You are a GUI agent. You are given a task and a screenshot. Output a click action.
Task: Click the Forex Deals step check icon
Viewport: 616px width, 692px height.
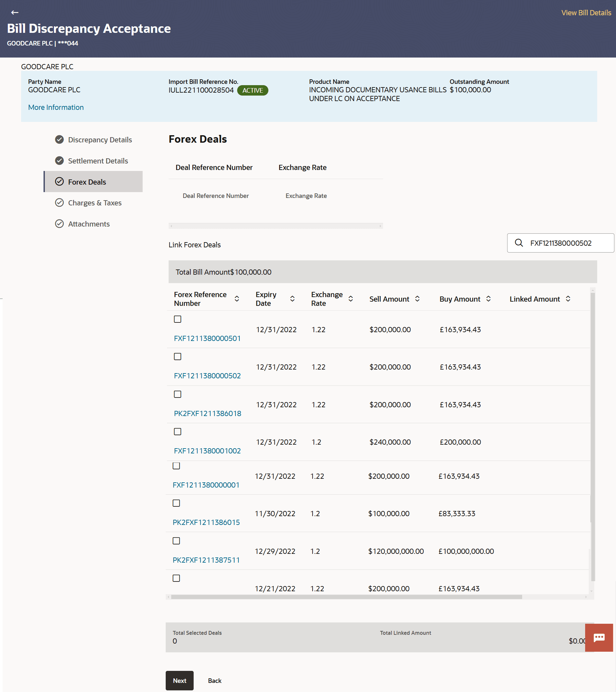point(59,181)
